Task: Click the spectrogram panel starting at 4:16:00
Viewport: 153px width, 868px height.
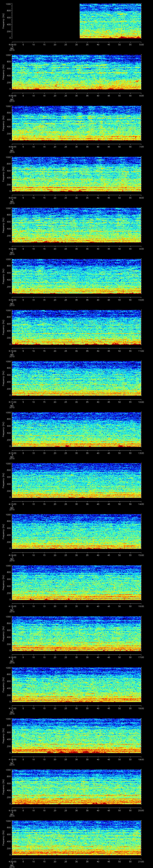Action: [x=77, y=634]
